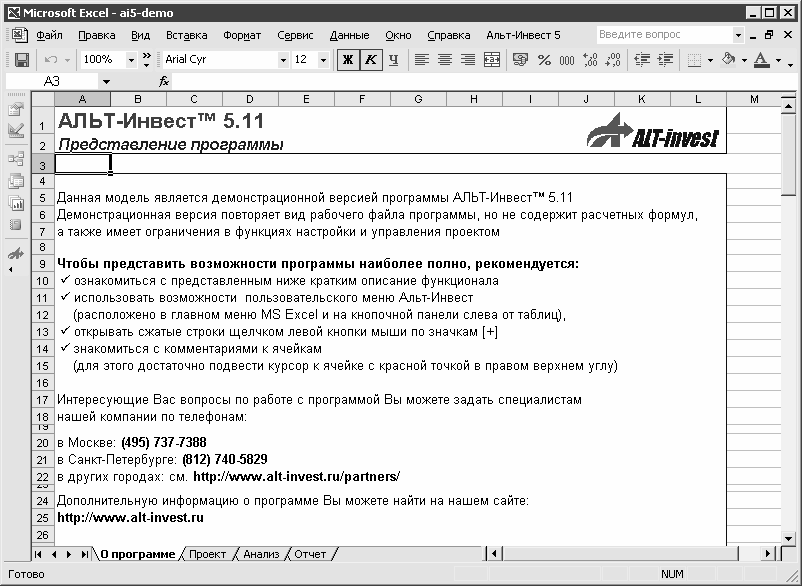The height and width of the screenshot is (586, 802).
Task: Open the zoom 100% dropdown
Action: [131, 60]
